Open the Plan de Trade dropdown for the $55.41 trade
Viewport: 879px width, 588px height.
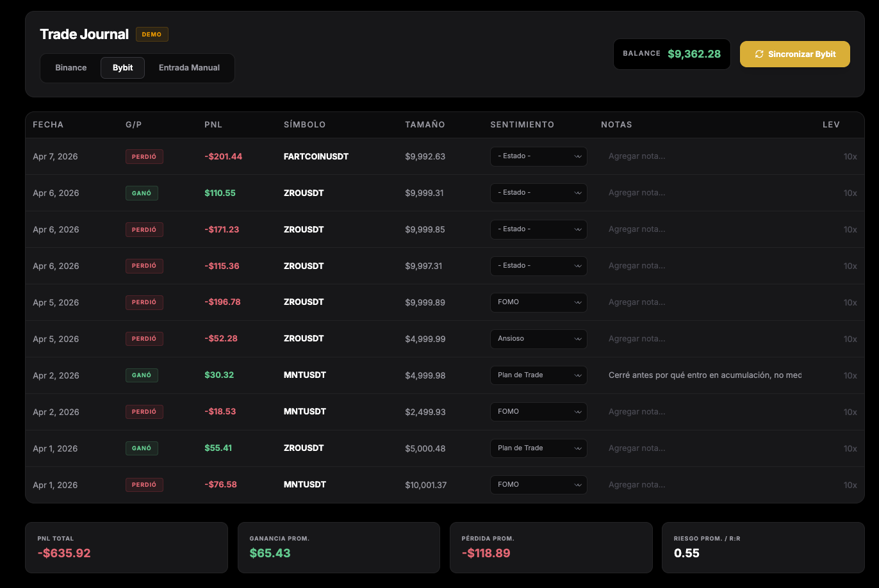(538, 448)
